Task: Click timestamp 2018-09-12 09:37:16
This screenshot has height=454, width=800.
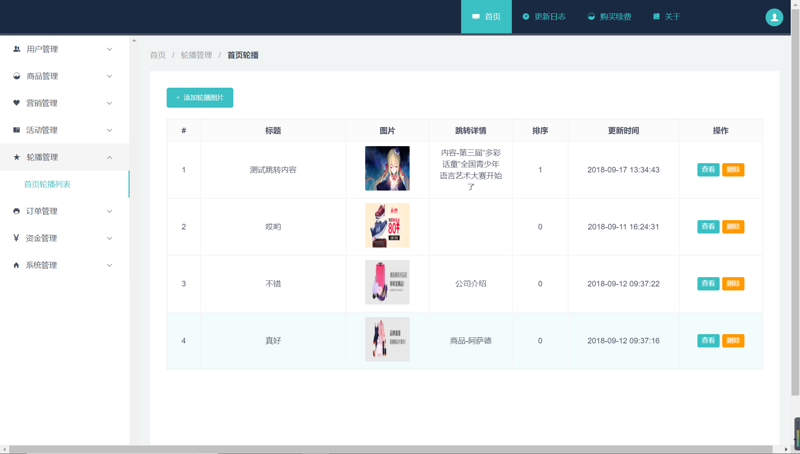Action: click(x=623, y=341)
